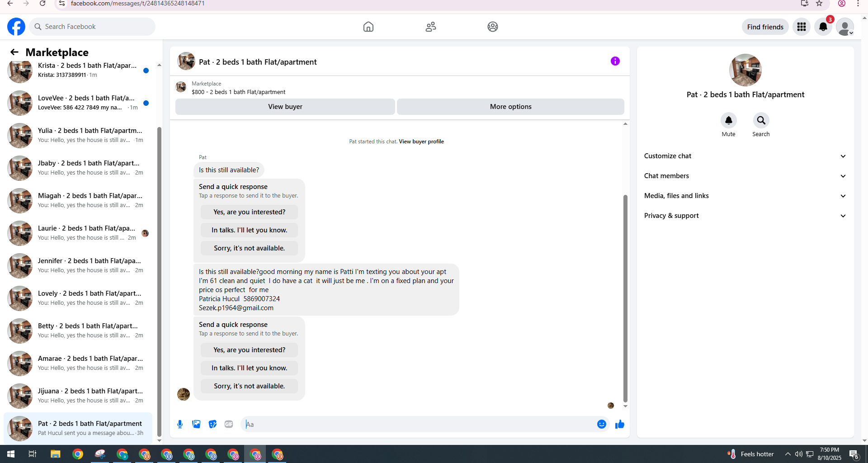Mute this conversation with the bell icon
The image size is (868, 463).
coord(729,120)
